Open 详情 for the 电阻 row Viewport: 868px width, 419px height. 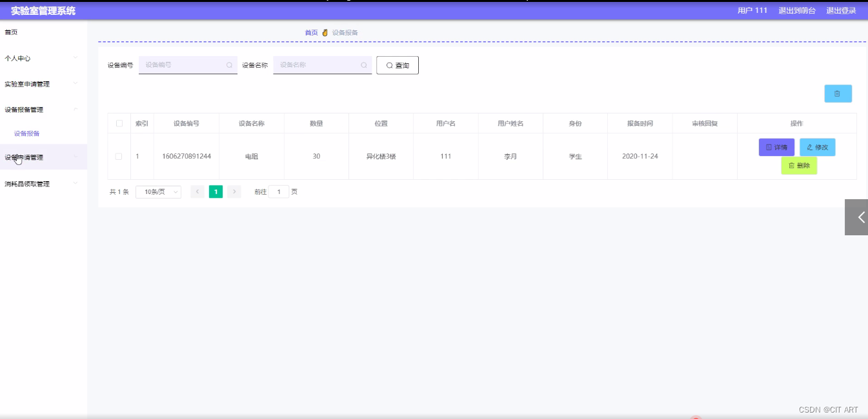(776, 147)
